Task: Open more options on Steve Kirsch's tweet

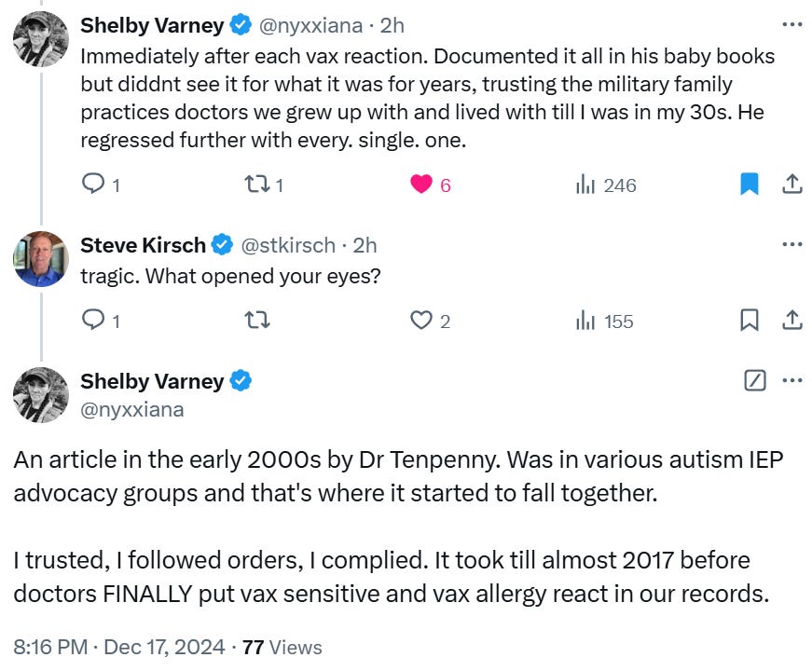Action: pyautogui.click(x=791, y=244)
